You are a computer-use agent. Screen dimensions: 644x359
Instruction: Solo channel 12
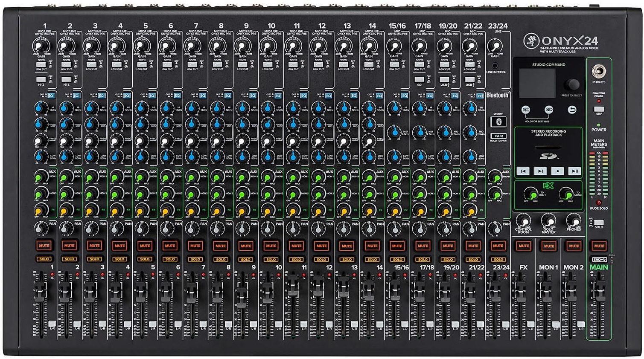(321, 259)
